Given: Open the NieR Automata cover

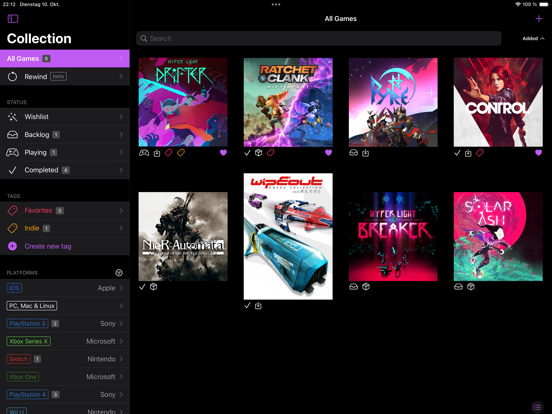Looking at the screenshot, I should pos(183,236).
